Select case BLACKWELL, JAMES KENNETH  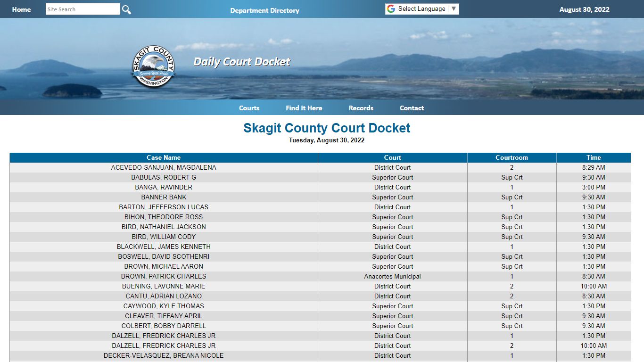click(164, 247)
